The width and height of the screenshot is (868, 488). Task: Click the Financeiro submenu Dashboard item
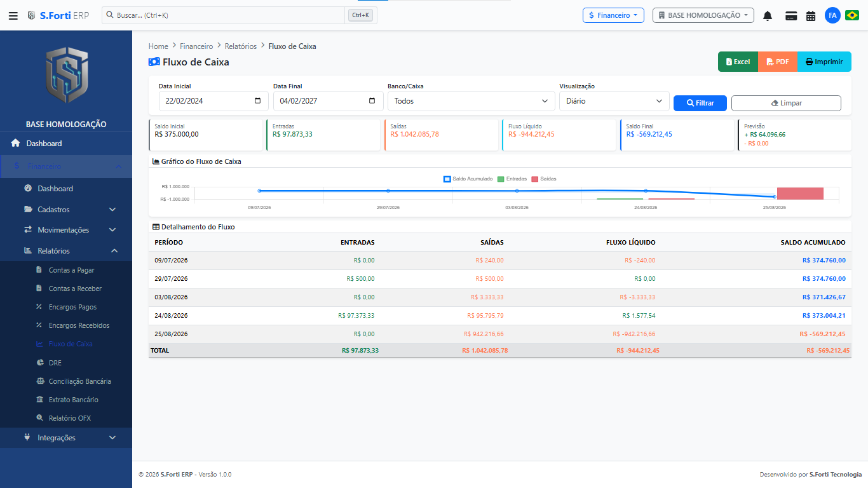click(x=66, y=189)
